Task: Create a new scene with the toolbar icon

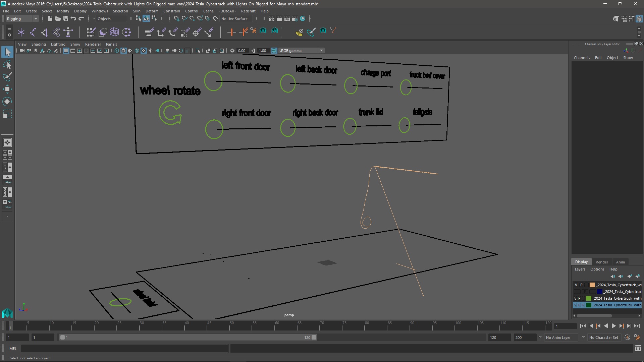Action: [50, 18]
